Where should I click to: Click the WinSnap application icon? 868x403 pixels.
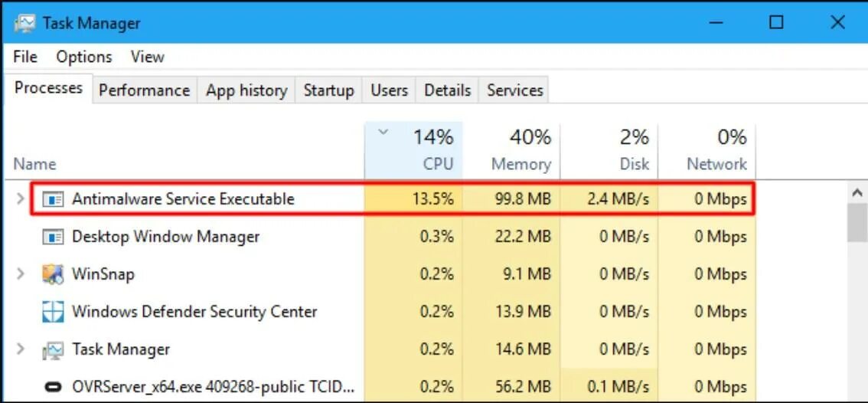pos(53,274)
